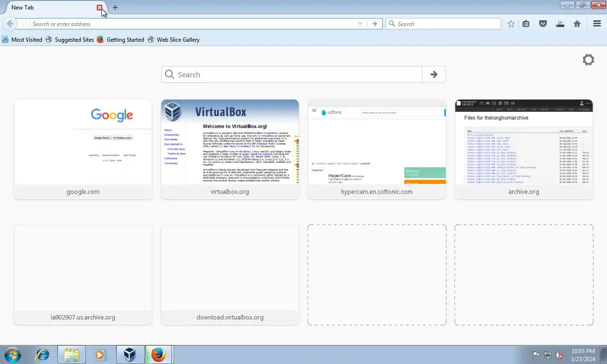This screenshot has height=364, width=607.
Task: Open the Getting Started bookmark
Action: 120,40
